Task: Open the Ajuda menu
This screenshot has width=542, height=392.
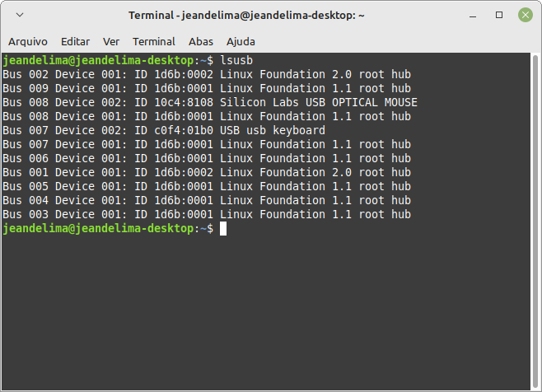Action: point(241,41)
